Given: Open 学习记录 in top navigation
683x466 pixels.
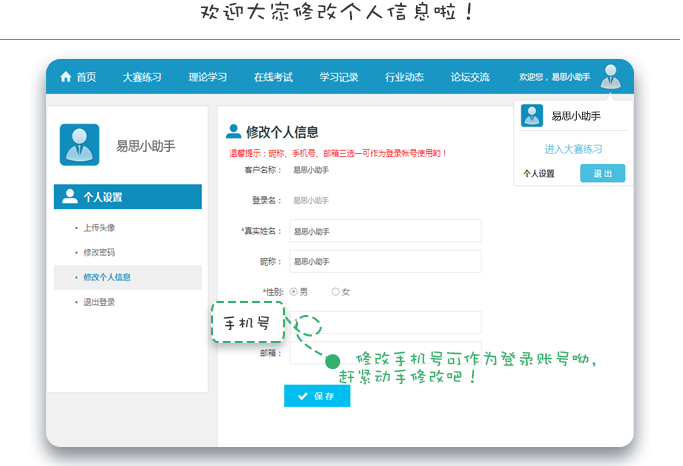Looking at the screenshot, I should [x=339, y=77].
